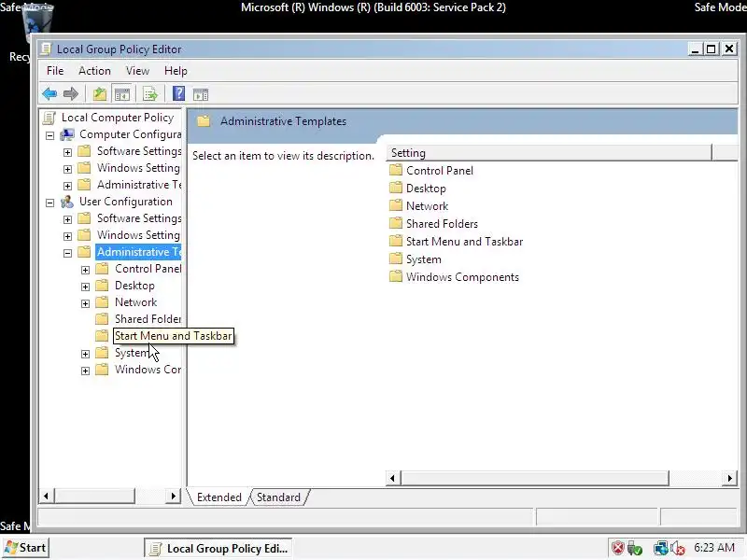The image size is (747, 560).
Task: Open System in settings list
Action: [x=423, y=259]
